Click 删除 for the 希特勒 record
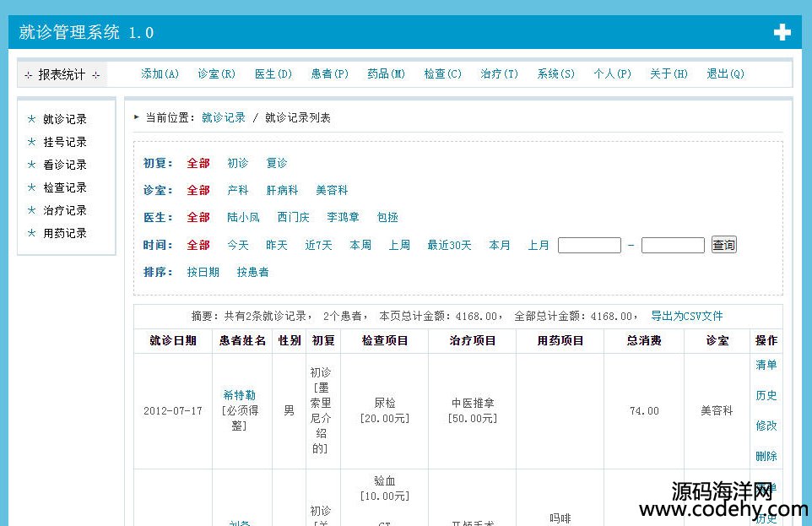The height and width of the screenshot is (526, 812). click(x=766, y=456)
